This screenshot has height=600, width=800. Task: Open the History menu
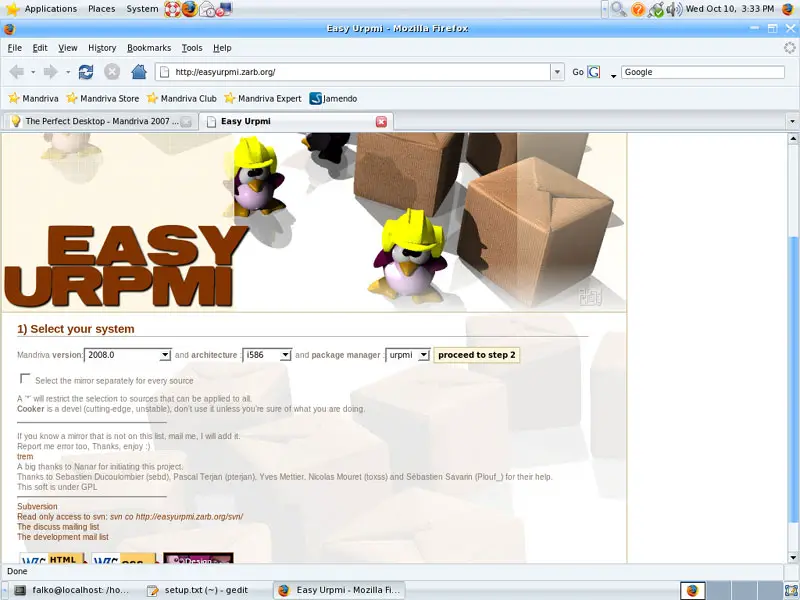102,48
